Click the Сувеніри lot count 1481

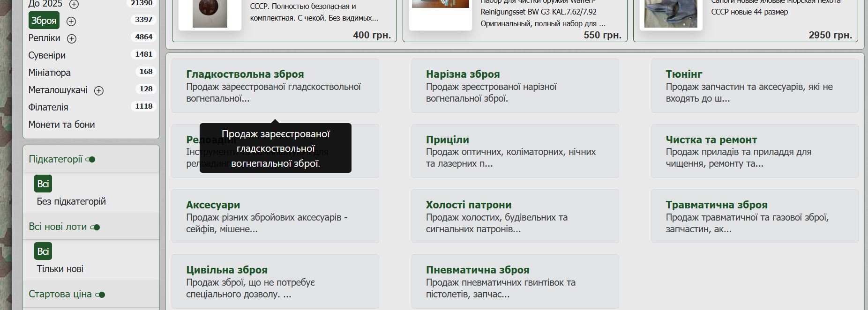(x=143, y=54)
